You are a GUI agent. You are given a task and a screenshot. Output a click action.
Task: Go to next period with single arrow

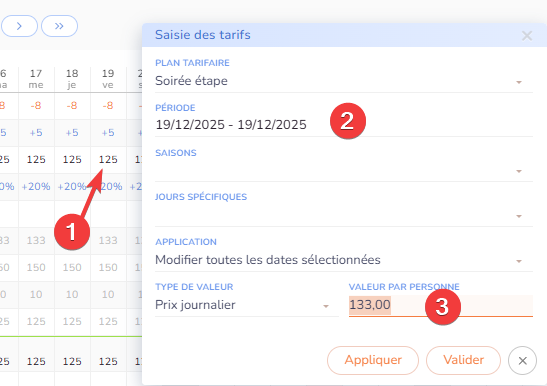click(x=19, y=26)
